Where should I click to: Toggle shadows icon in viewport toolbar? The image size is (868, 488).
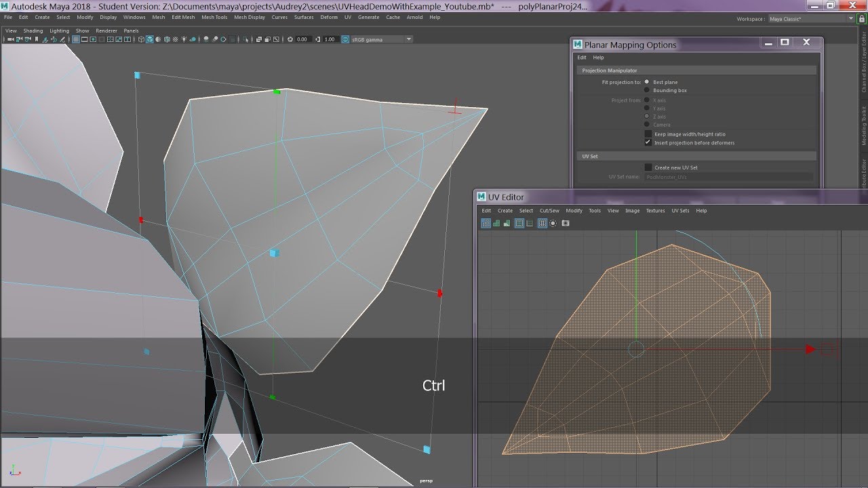pyautogui.click(x=193, y=39)
